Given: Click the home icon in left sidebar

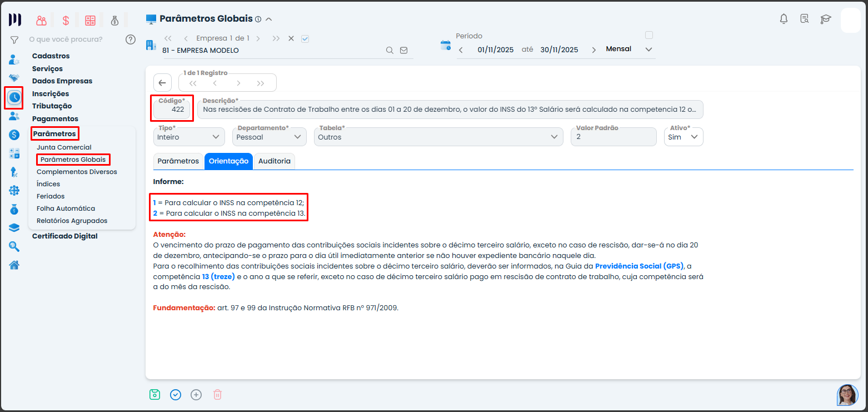Looking at the screenshot, I should 14,265.
